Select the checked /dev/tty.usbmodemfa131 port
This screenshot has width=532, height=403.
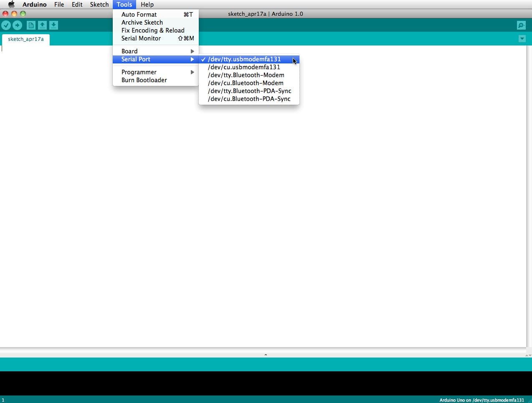[244, 59]
